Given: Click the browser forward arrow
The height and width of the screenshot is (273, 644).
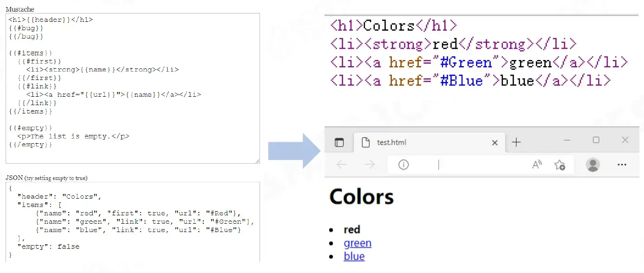Looking at the screenshot, I should point(370,164).
